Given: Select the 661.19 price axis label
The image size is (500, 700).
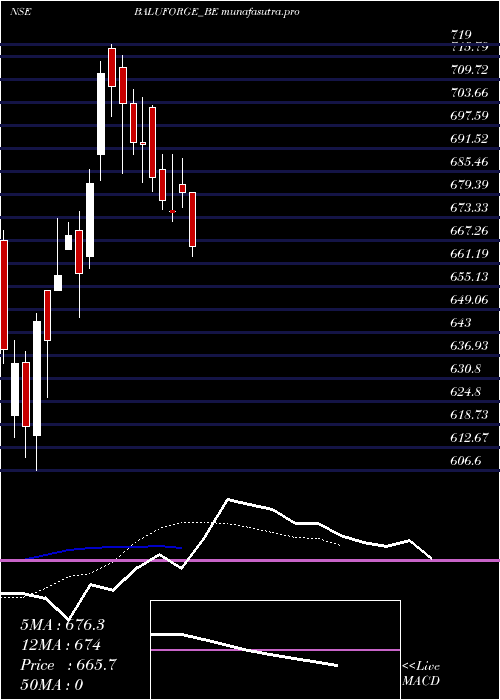Looking at the screenshot, I should (x=469, y=254).
